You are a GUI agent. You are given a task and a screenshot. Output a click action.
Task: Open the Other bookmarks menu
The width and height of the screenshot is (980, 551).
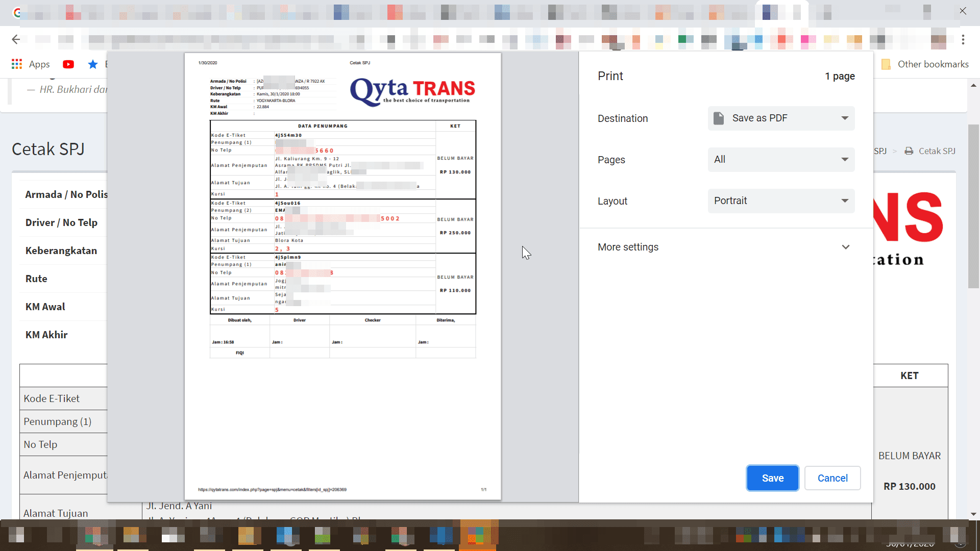pyautogui.click(x=933, y=64)
